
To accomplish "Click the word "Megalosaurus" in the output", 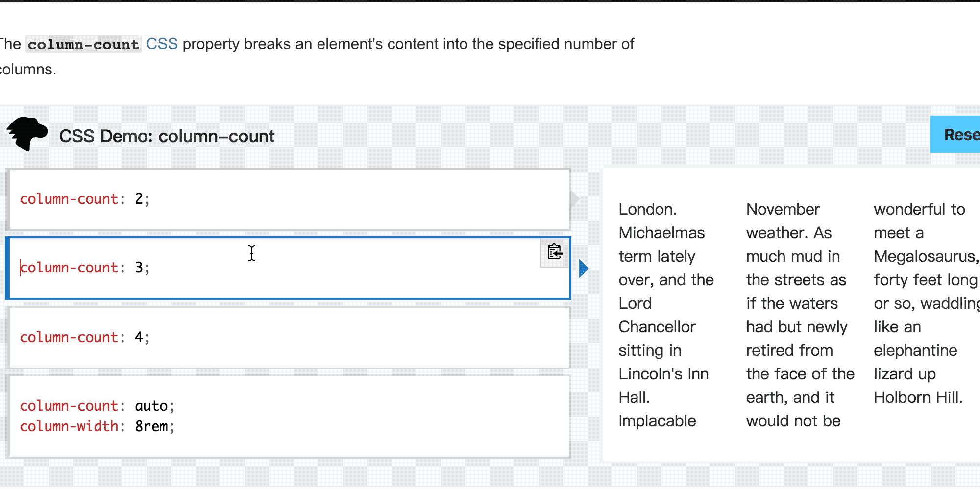I will 925,256.
